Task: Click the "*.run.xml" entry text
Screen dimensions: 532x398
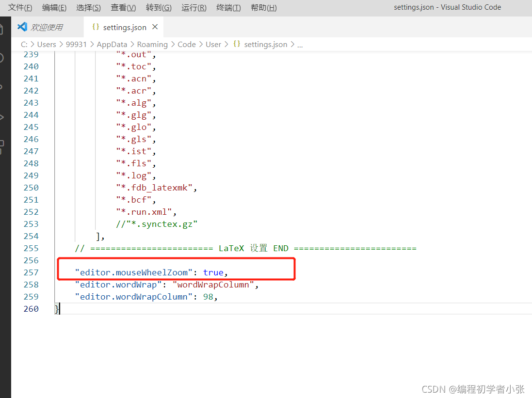Action: tap(144, 212)
